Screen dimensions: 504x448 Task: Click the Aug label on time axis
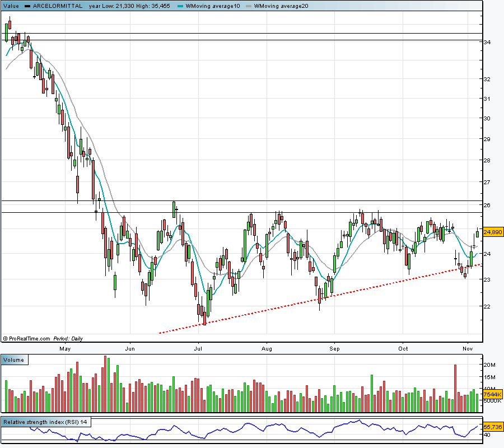point(267,349)
